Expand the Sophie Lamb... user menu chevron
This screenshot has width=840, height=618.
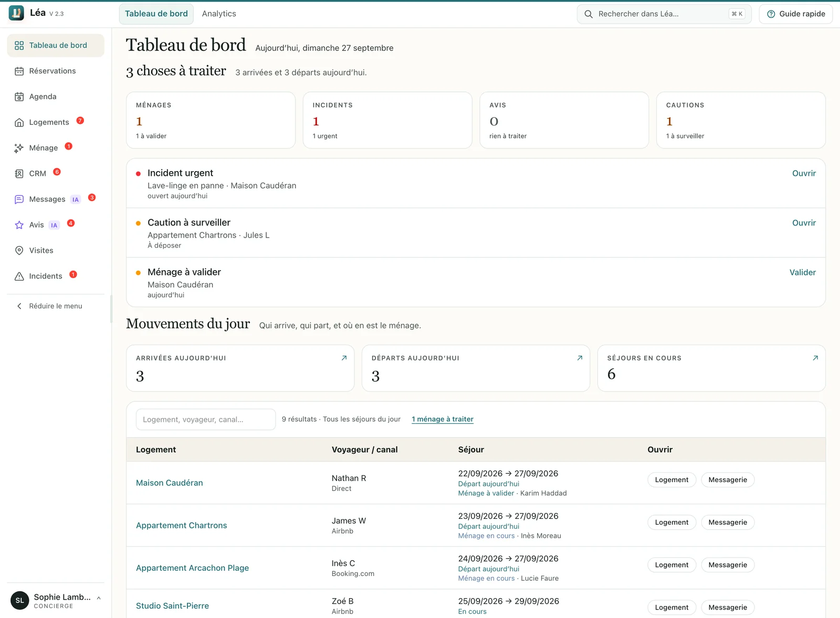(99, 598)
